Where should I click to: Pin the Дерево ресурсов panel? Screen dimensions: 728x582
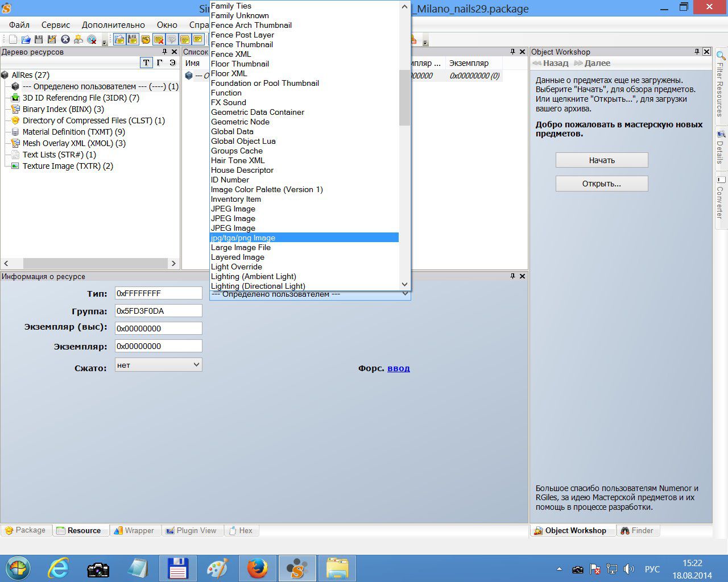pyautogui.click(x=164, y=52)
